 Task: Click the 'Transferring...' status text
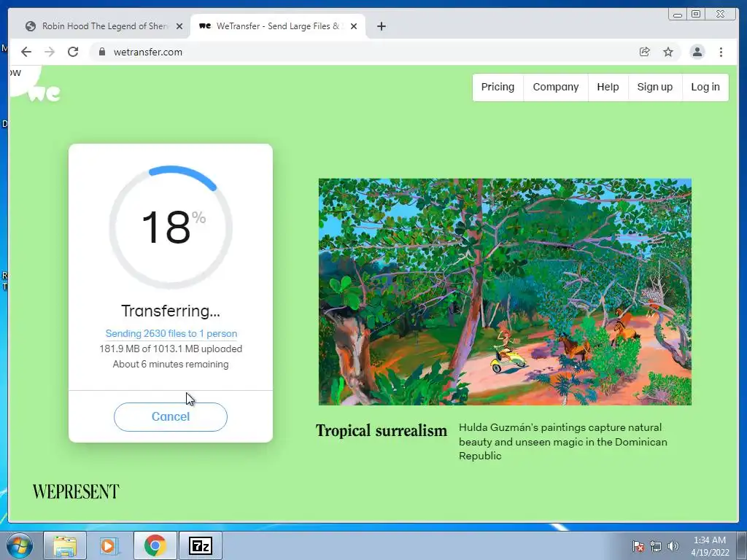pyautogui.click(x=171, y=311)
